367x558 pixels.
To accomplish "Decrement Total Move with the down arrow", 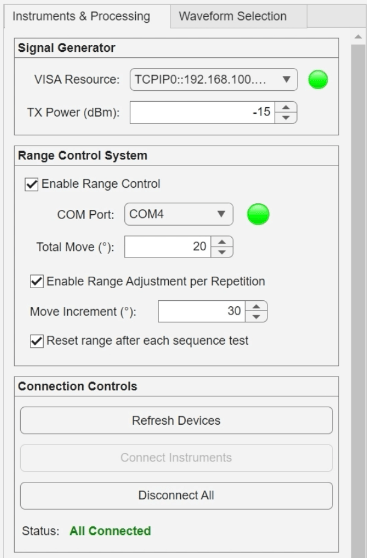I will tap(222, 252).
